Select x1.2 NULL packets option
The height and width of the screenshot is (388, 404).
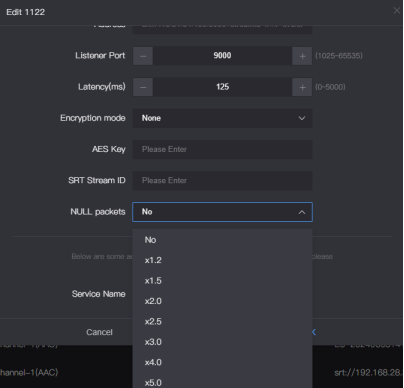pos(222,260)
